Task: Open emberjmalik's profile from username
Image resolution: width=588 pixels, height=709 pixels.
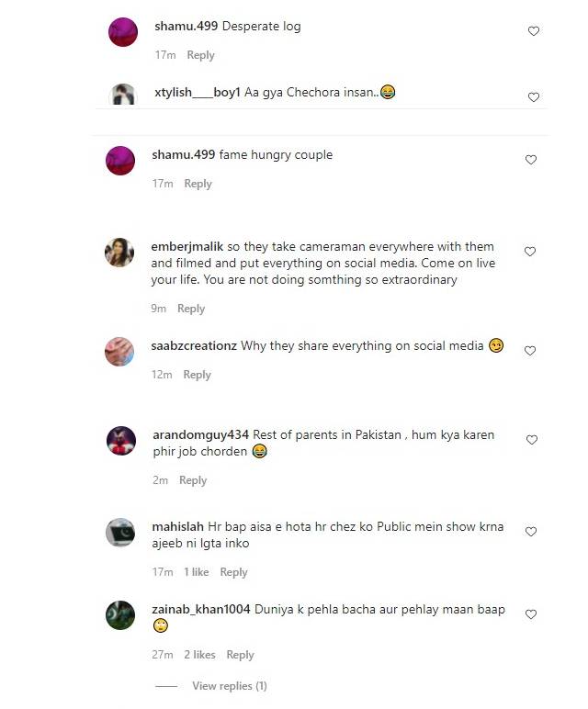Action: pyautogui.click(x=187, y=247)
